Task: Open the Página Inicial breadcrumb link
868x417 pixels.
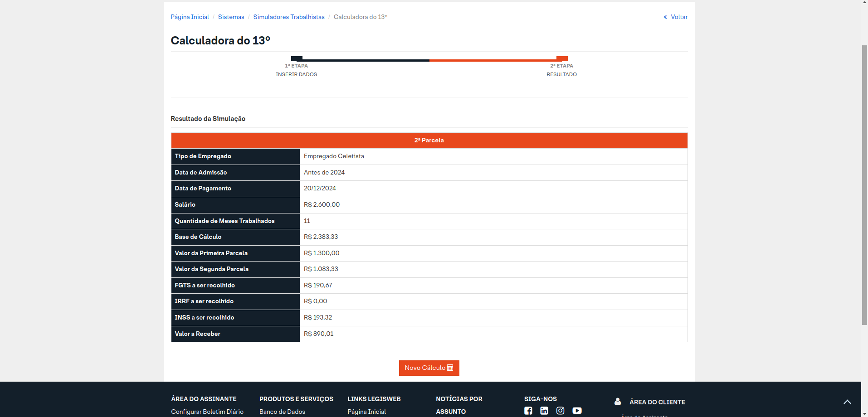Action: coord(190,17)
